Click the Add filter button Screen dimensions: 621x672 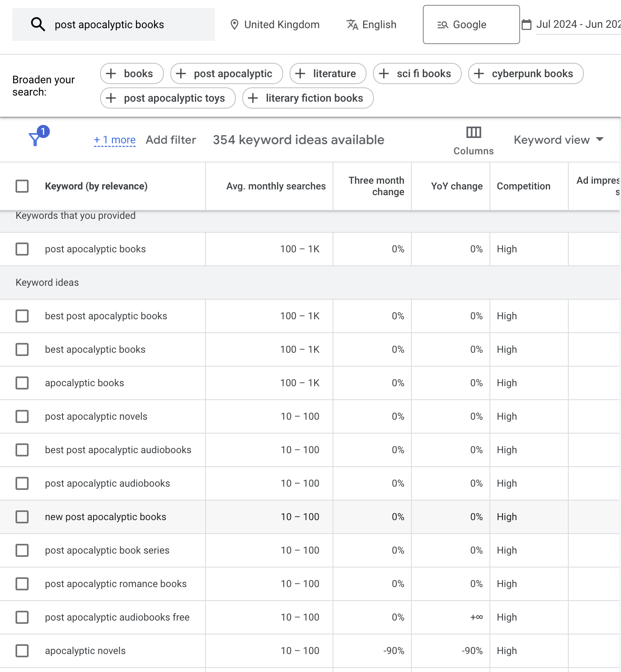click(171, 140)
